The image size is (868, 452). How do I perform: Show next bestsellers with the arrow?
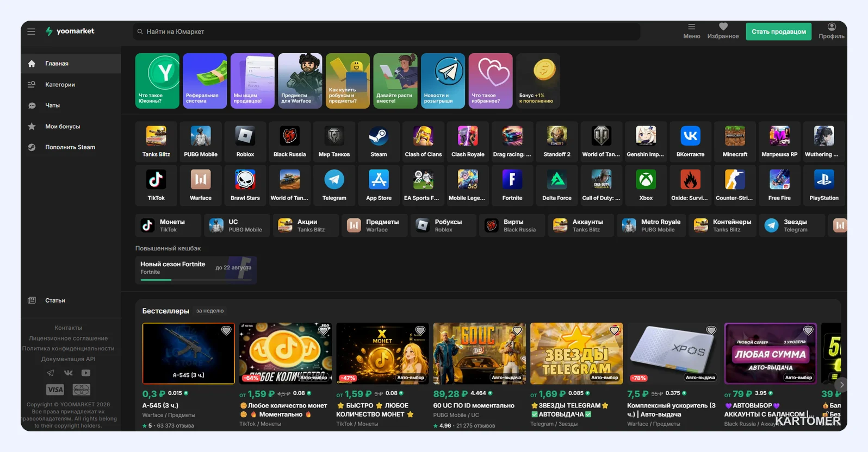point(841,385)
